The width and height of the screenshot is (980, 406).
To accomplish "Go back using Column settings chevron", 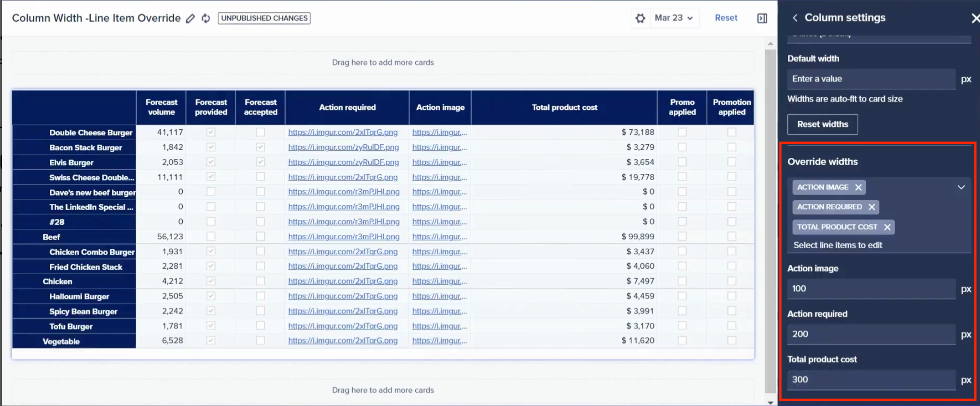I will click(795, 18).
